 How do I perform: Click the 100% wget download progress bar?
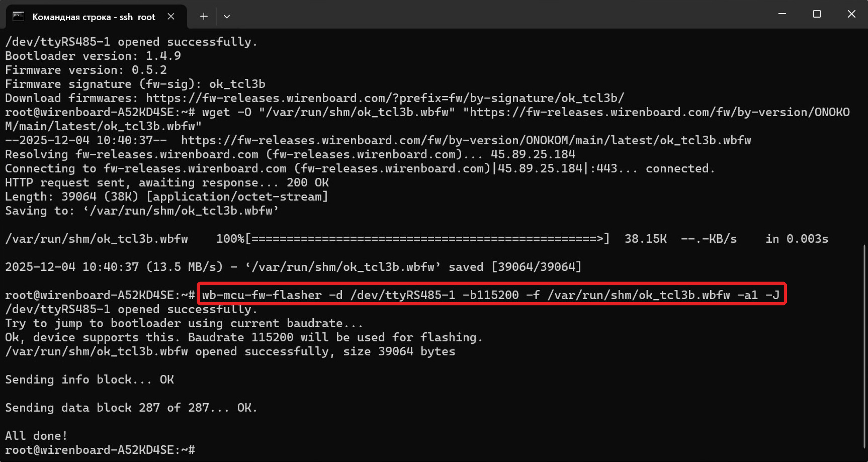tap(427, 239)
